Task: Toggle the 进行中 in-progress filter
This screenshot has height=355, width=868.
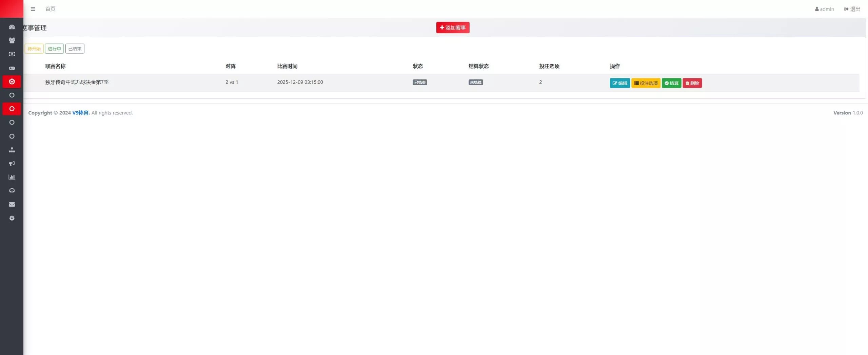Action: tap(54, 49)
